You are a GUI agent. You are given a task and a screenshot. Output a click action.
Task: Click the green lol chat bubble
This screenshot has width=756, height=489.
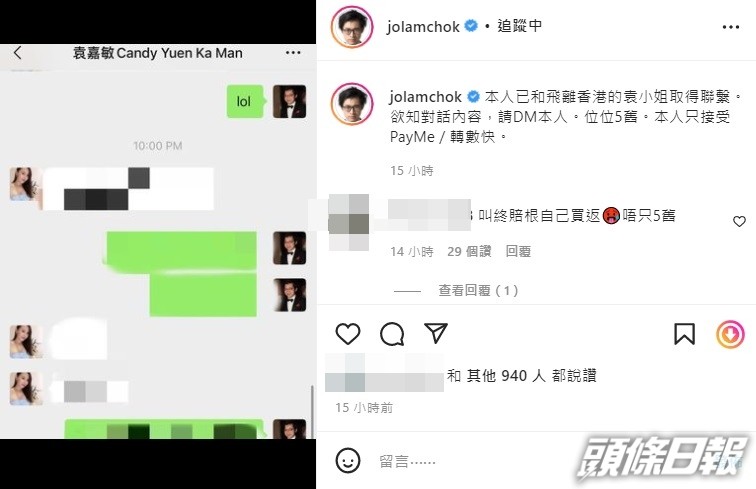pos(245,102)
